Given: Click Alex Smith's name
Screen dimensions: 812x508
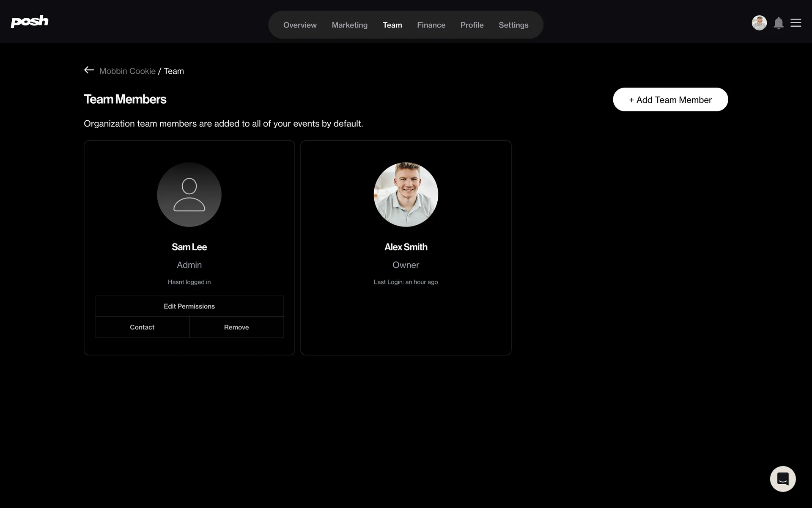Looking at the screenshot, I should [x=406, y=247].
